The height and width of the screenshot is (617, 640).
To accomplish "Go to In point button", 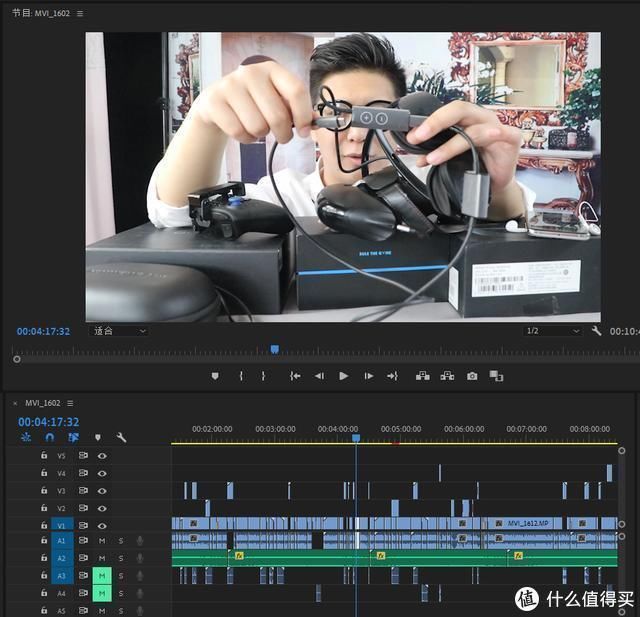I will (295, 376).
